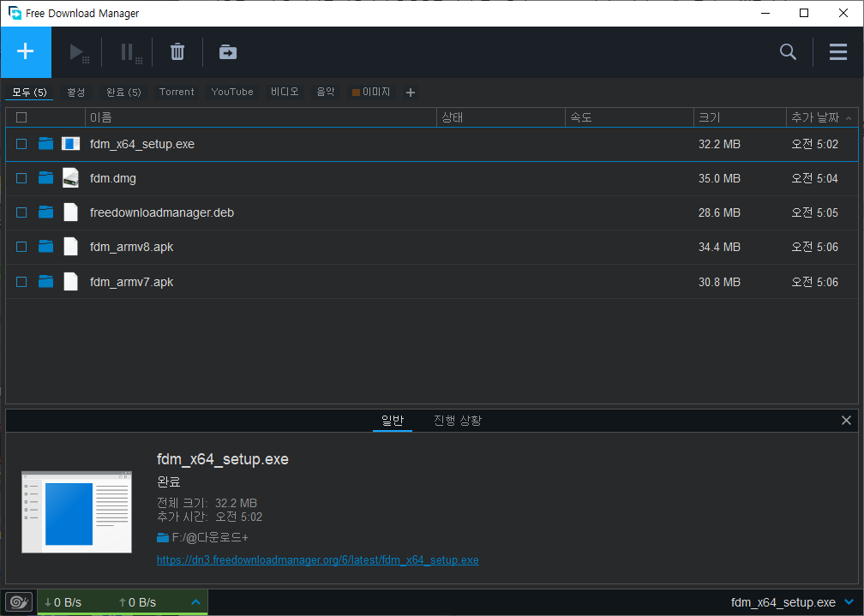Screen dimensions: 864x616
Task: Click the file icon of fdm_armv7.apk
Action: click(70, 282)
